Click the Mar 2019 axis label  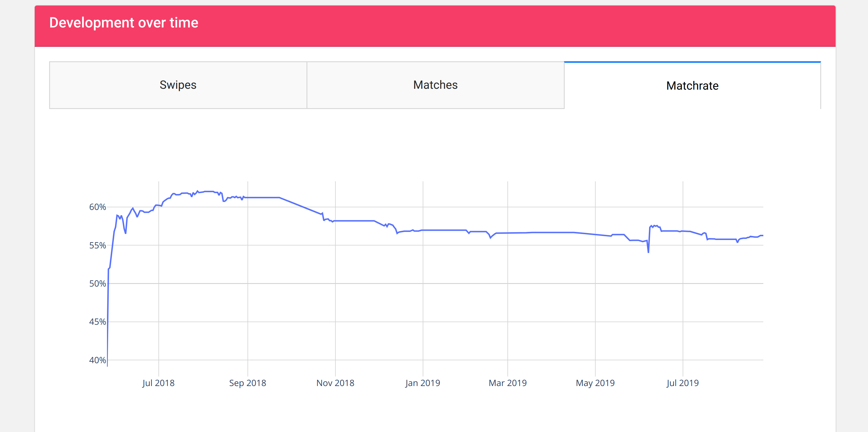507,383
